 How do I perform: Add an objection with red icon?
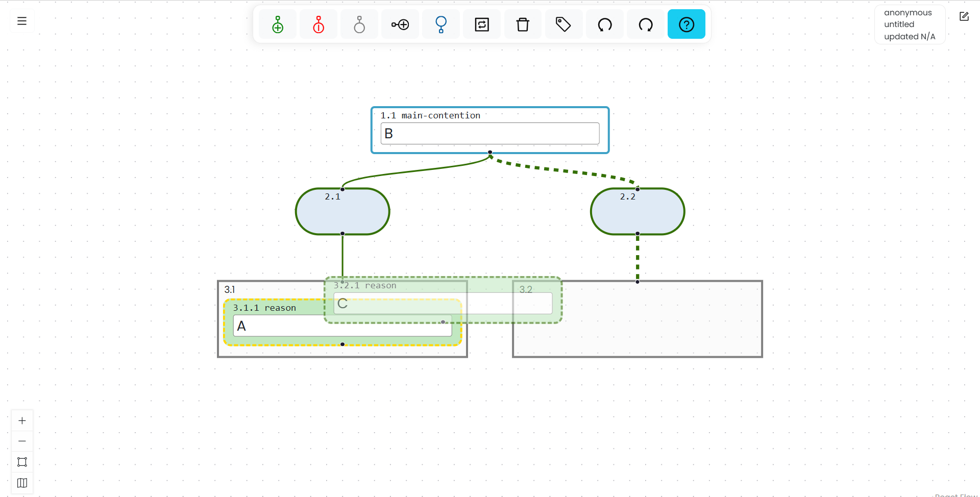click(318, 24)
